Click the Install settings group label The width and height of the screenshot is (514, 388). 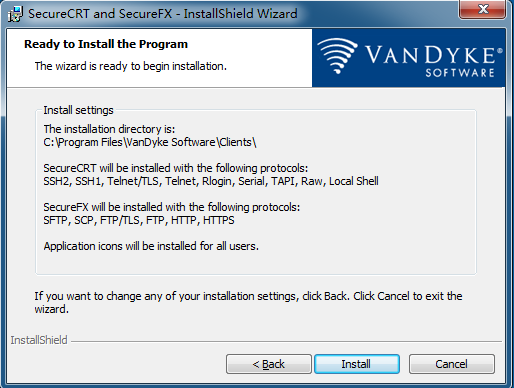pos(78,110)
